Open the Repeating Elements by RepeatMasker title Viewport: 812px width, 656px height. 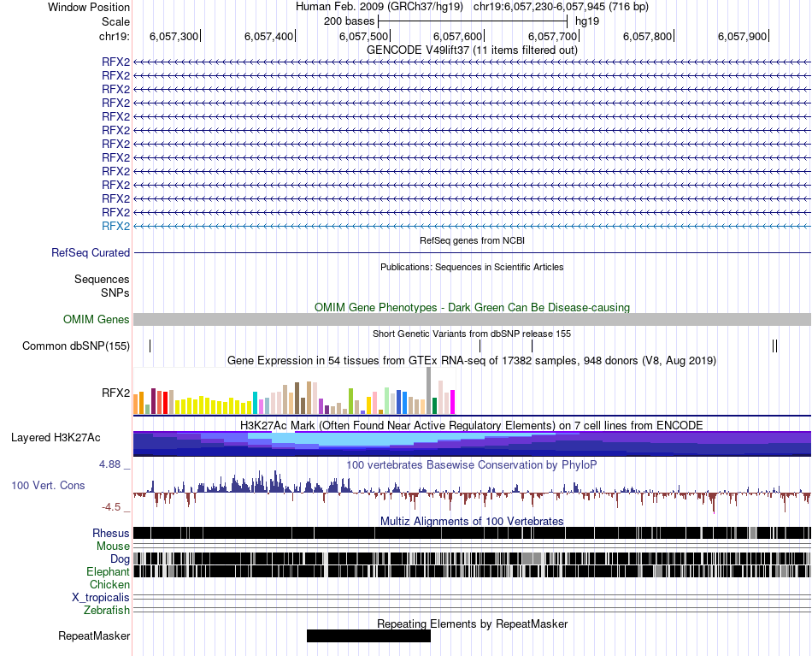pos(472,623)
